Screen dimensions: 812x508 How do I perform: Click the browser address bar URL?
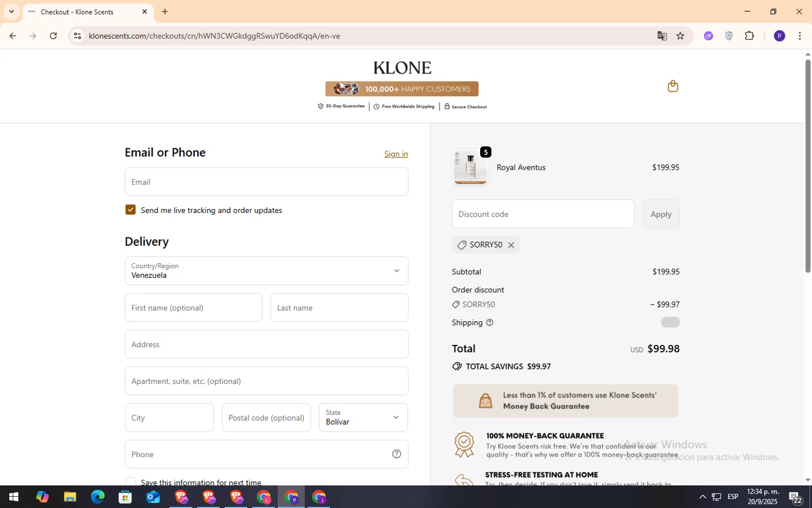(x=214, y=36)
